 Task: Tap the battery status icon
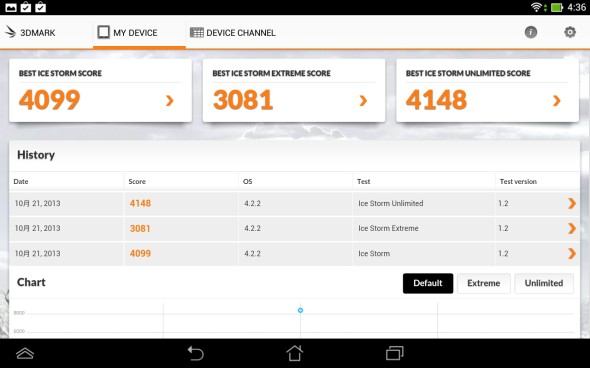coord(557,7)
